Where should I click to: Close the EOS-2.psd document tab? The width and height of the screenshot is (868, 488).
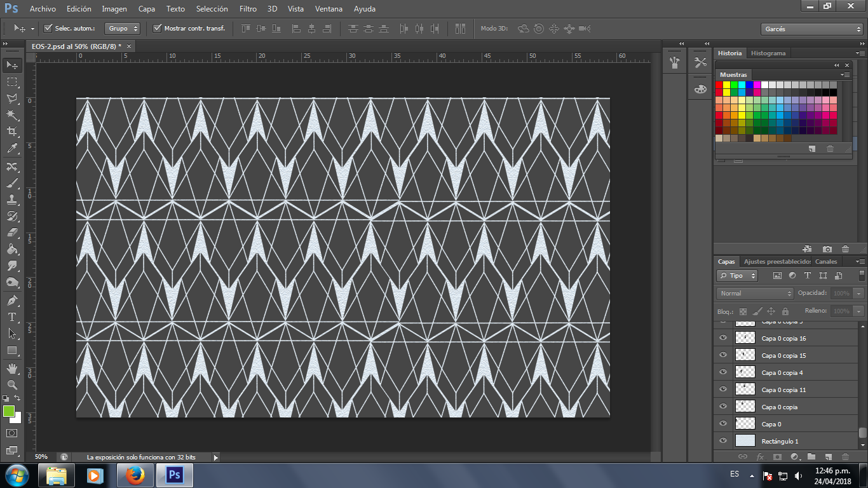129,46
